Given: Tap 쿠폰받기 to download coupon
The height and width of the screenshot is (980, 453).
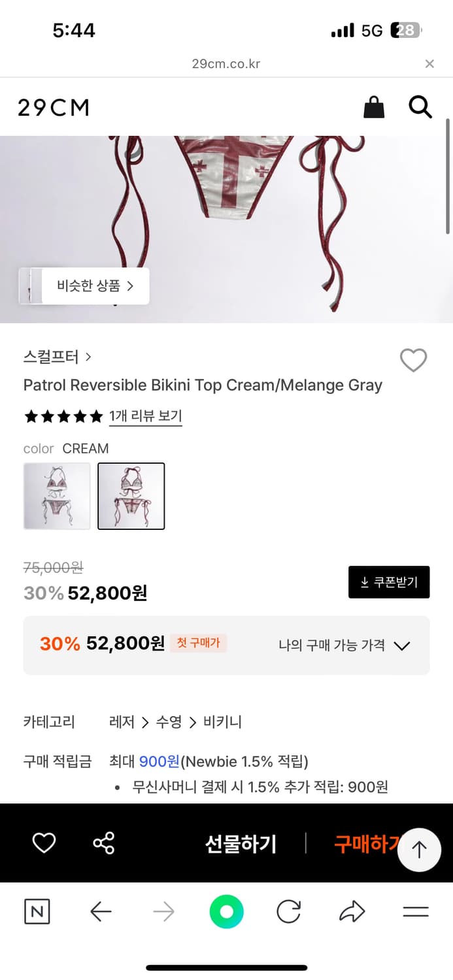Looking at the screenshot, I should (389, 582).
